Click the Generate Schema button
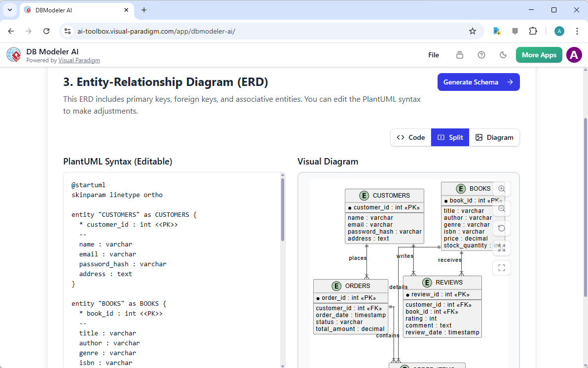Viewport: 588px width, 368px height. pyautogui.click(x=478, y=82)
